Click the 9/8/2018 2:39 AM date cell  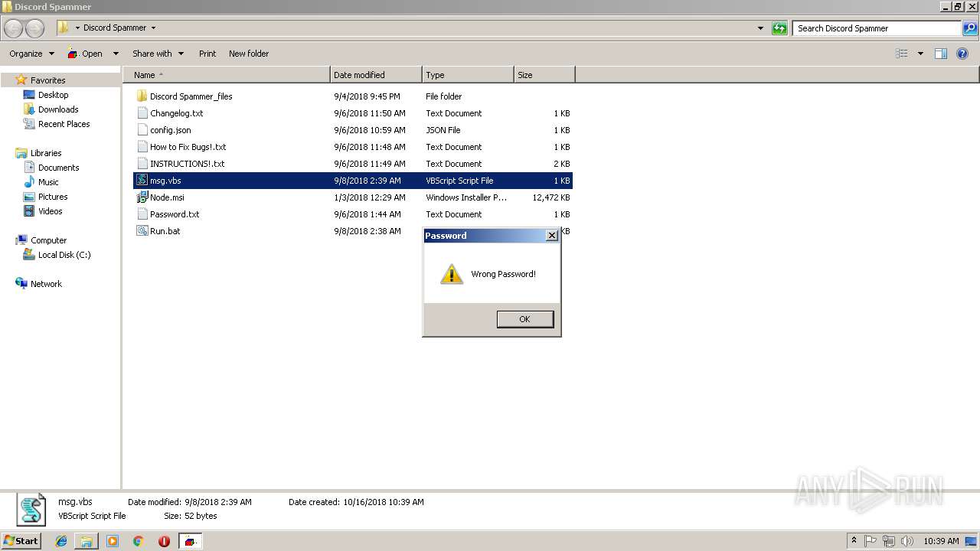coord(367,181)
